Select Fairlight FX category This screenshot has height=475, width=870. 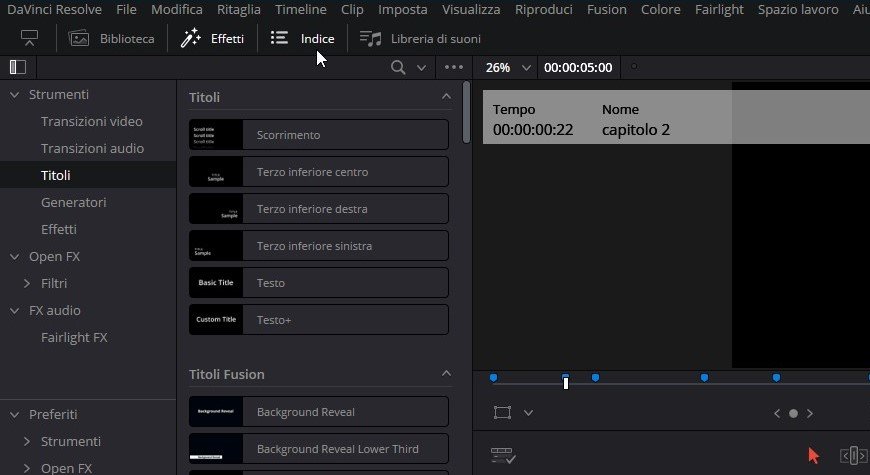pyautogui.click(x=74, y=337)
